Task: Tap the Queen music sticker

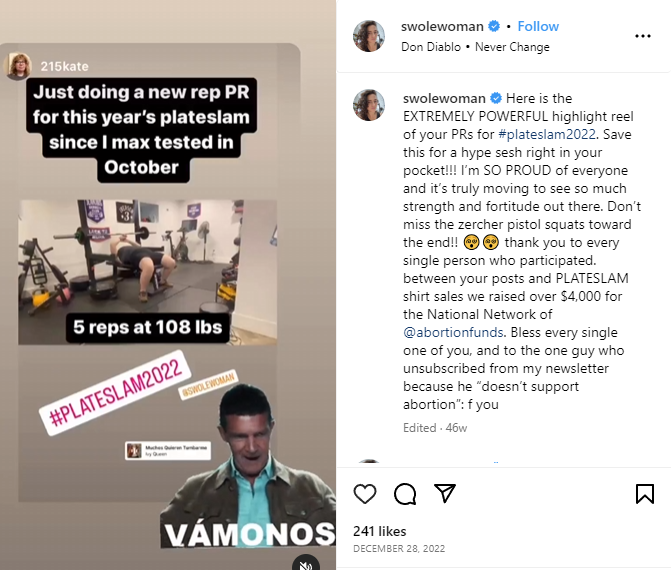Action: (168, 451)
